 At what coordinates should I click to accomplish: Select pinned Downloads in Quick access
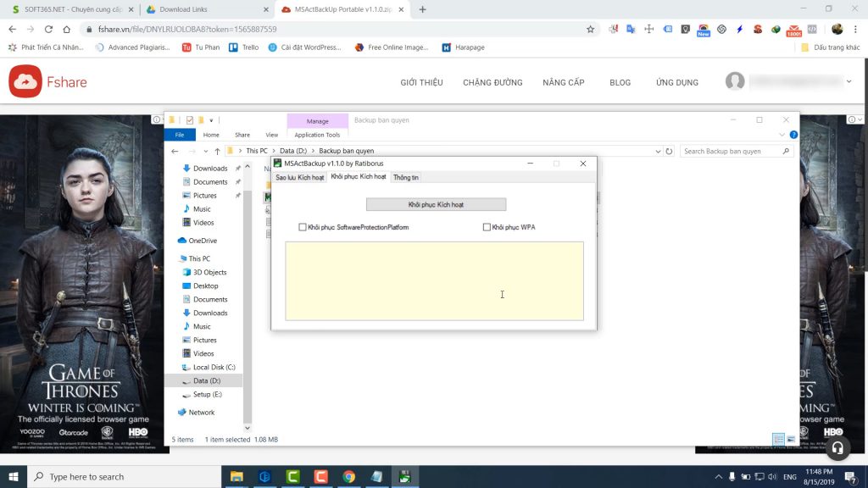point(210,169)
